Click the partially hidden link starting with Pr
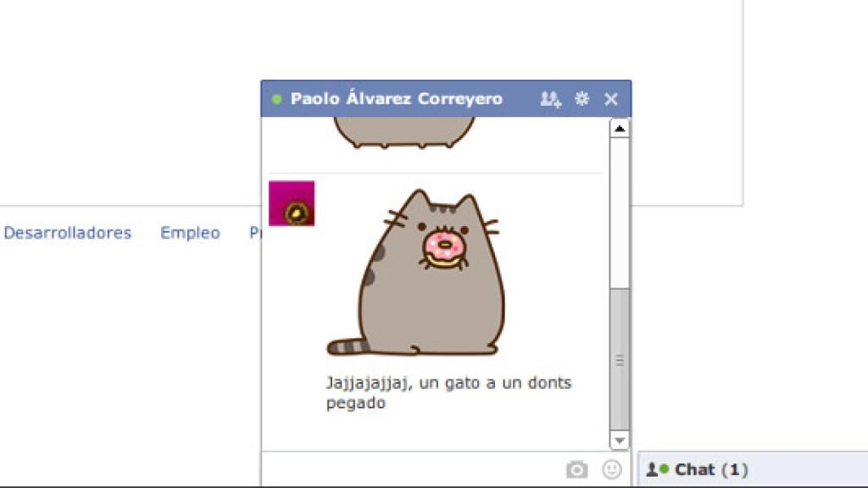 pos(253,232)
